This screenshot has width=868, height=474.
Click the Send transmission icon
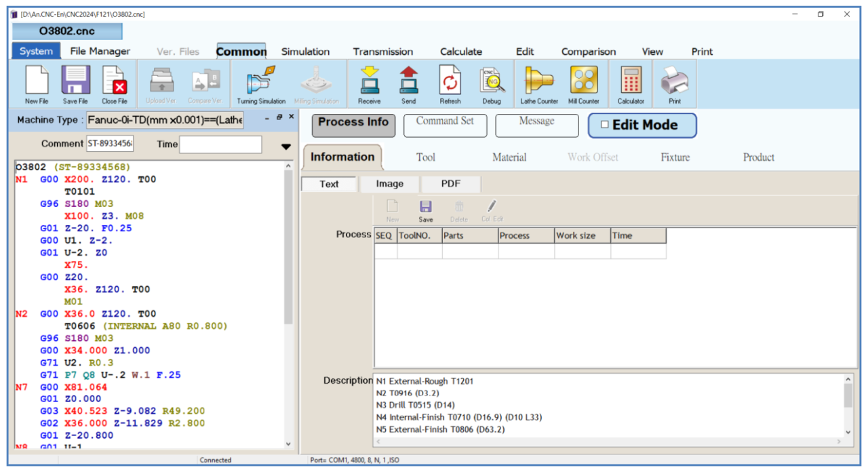pyautogui.click(x=408, y=83)
